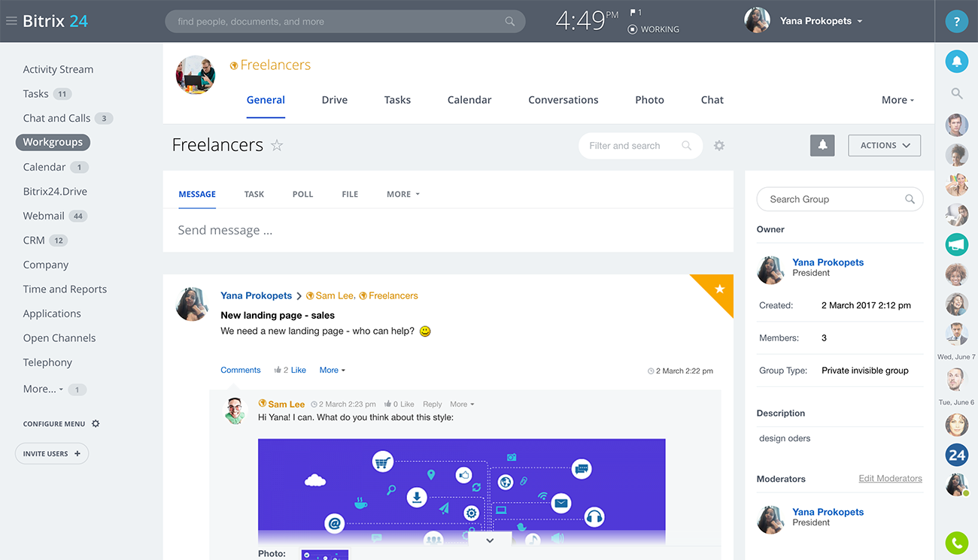
Task: Click the gear icon beside filter search
Action: click(719, 146)
